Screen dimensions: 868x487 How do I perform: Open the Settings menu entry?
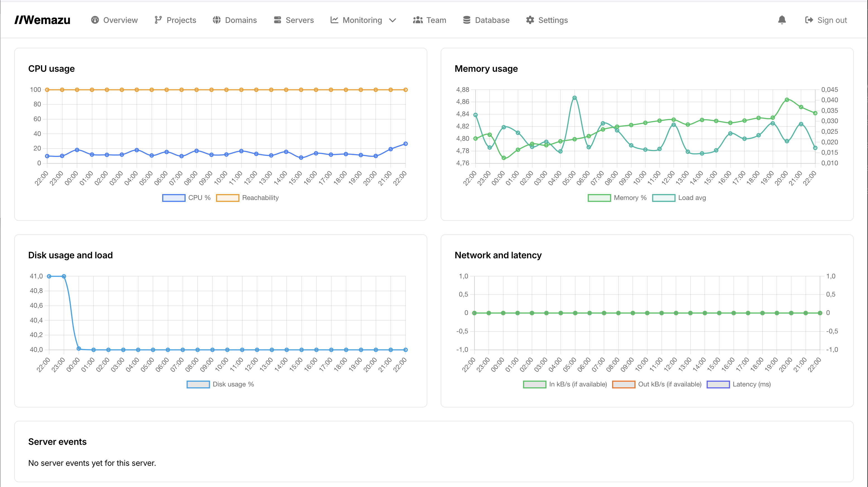tap(553, 20)
